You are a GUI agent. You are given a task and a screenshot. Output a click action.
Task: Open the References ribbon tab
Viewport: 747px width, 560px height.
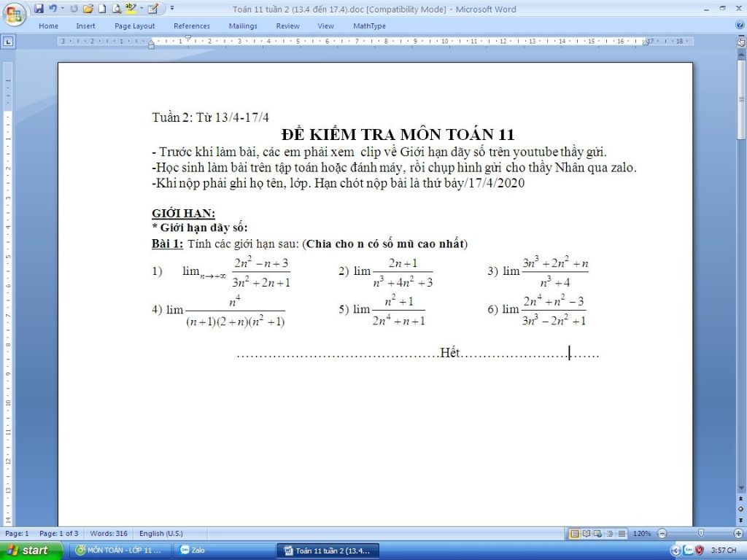[192, 26]
